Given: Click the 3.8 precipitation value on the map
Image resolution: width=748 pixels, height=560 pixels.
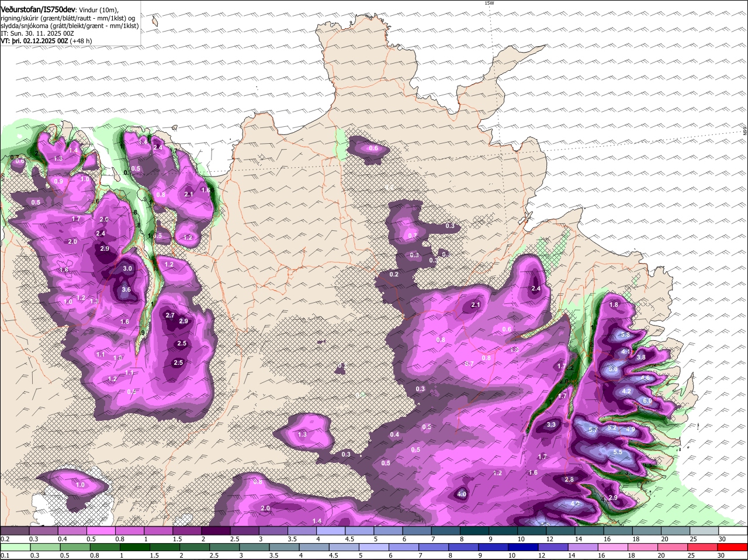Looking at the screenshot, I should click(x=641, y=357).
